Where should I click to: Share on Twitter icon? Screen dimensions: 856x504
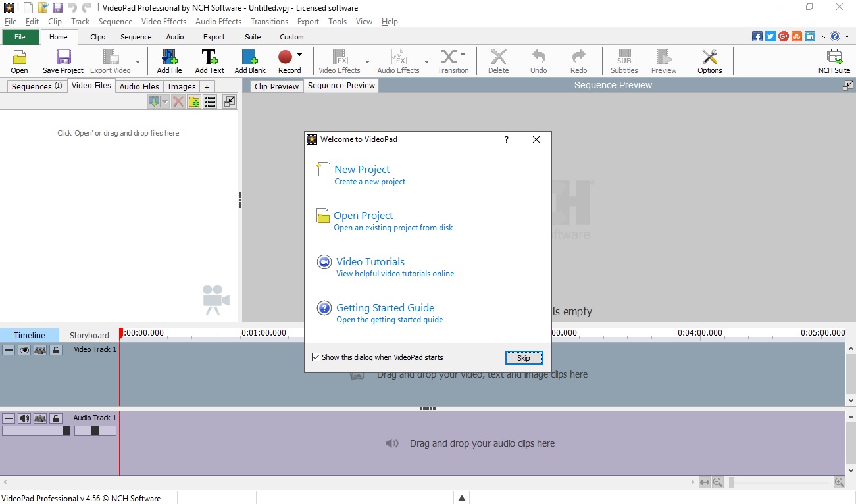pyautogui.click(x=770, y=36)
